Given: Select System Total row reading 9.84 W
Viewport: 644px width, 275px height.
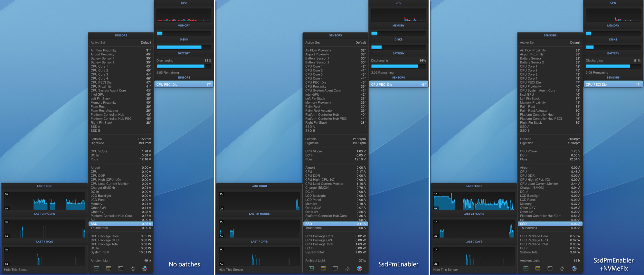Looking at the screenshot, I should pos(550,252).
